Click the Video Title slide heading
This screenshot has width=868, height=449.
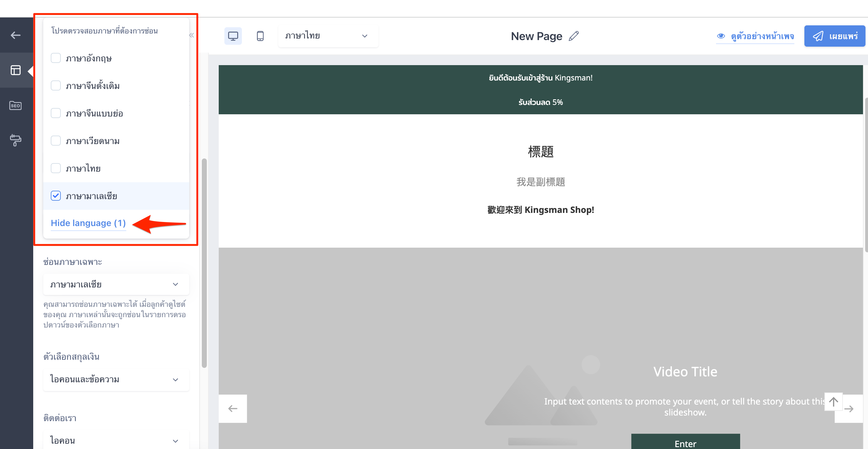coord(685,372)
